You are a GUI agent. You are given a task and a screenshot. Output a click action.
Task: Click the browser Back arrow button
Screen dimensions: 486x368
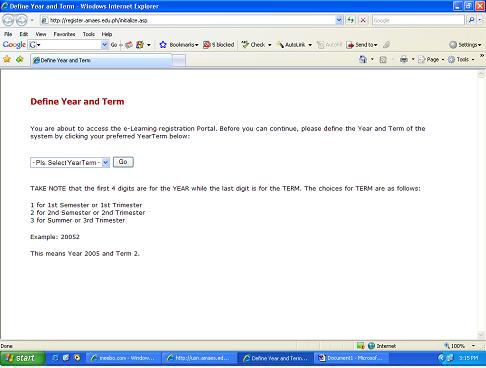[x=8, y=20]
